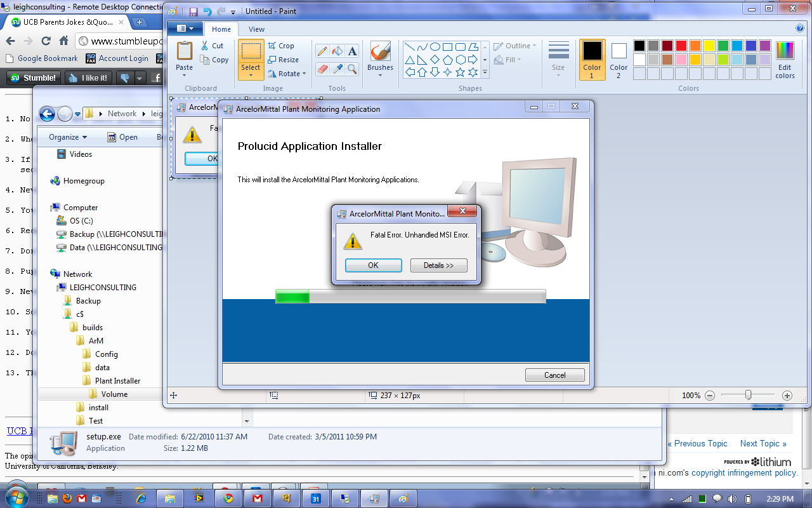
Task: Choose the Diamond shape in Shapes gallery
Action: click(x=435, y=60)
